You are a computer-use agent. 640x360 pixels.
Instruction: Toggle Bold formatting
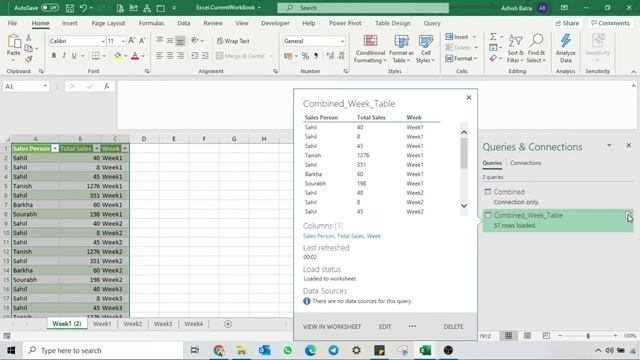pos(54,56)
